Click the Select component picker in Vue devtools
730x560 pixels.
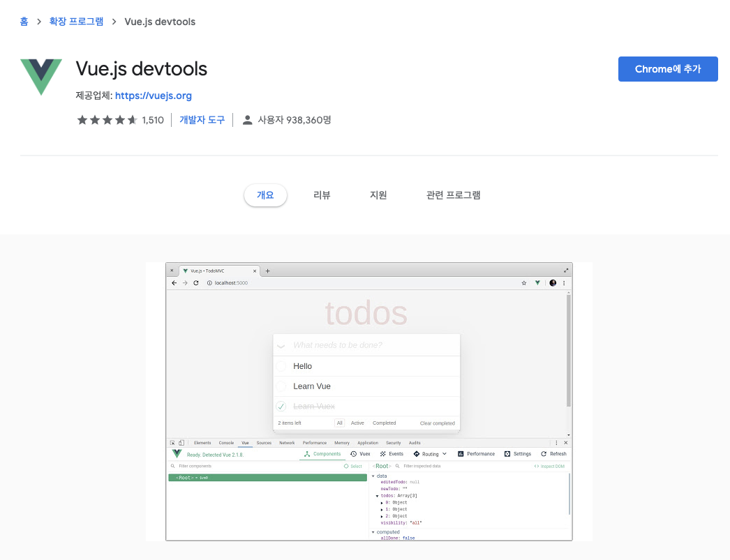click(353, 466)
